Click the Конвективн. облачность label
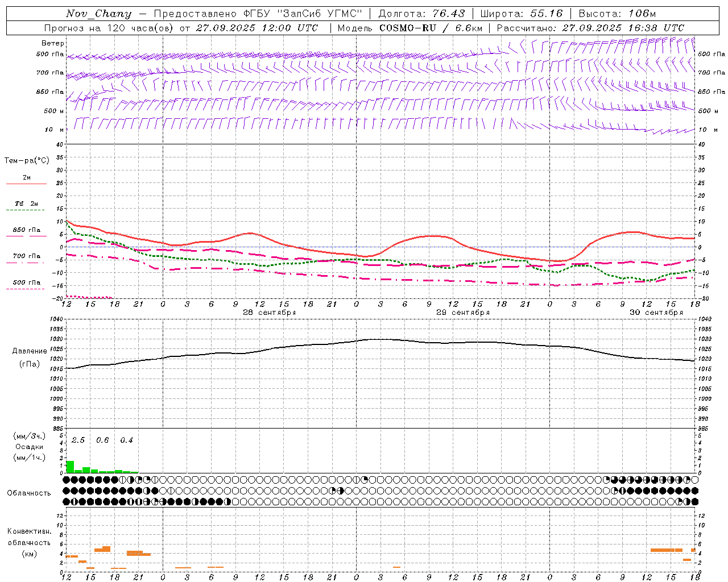Image resolution: width=728 pixels, height=582 pixels. 30,542
